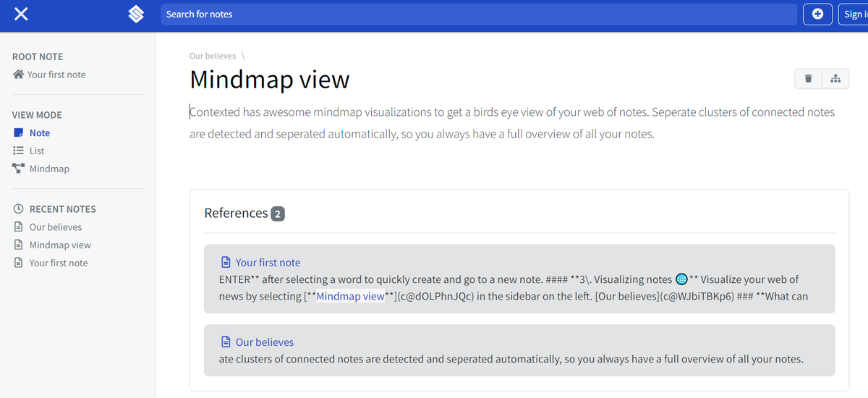Click document icon in Your first note reference
This screenshot has width=868, height=398.
pyautogui.click(x=226, y=263)
